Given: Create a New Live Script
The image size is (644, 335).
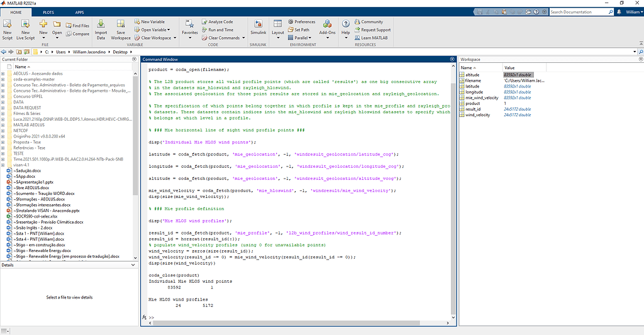Looking at the screenshot, I should click(x=25, y=29).
